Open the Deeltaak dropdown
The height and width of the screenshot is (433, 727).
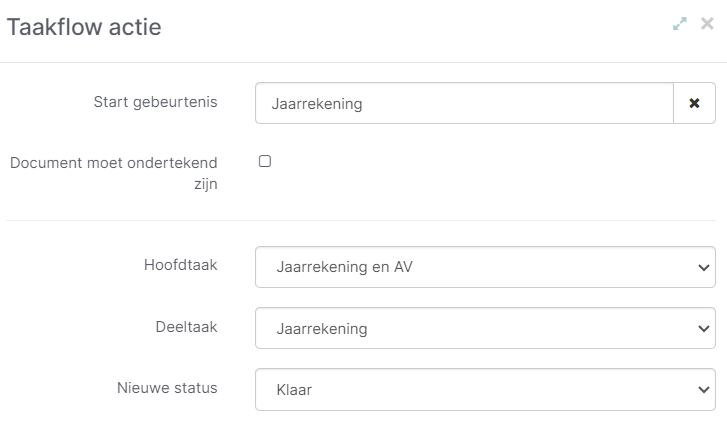click(x=485, y=328)
